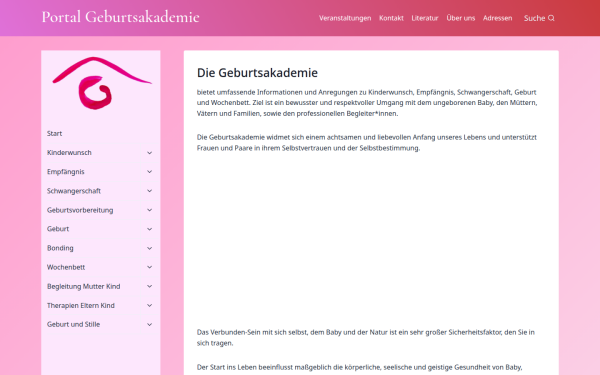Open the Wochenbett sidebar link
This screenshot has height=375, width=600.
[66, 267]
